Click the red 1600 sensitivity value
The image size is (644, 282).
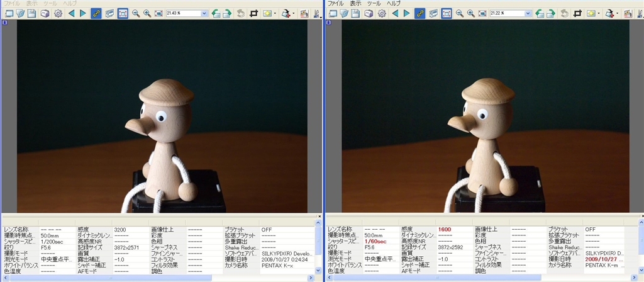coord(445,229)
